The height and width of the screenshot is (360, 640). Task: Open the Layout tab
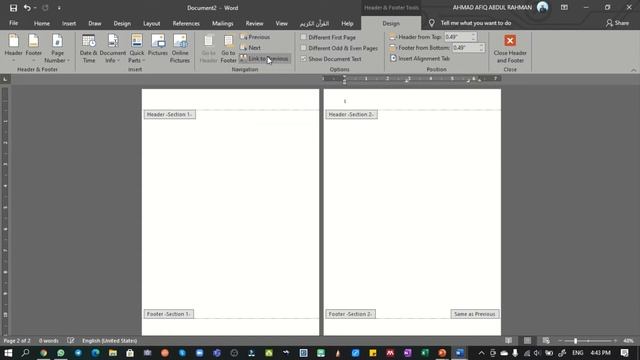151,23
